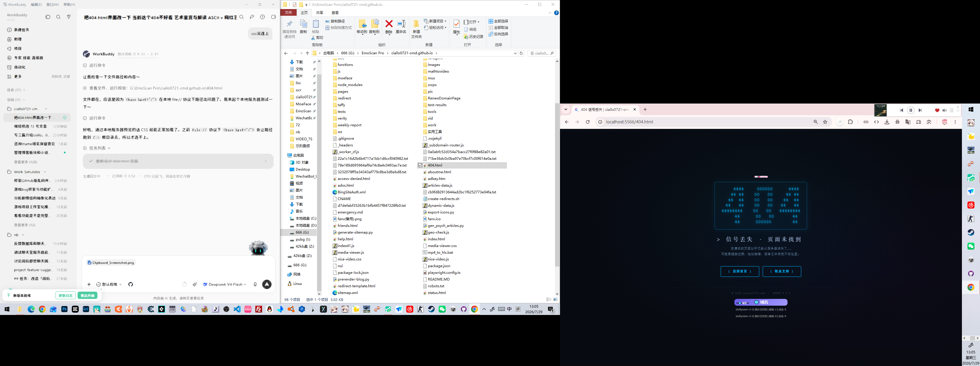Click the microphone voice input icon
The image size is (980, 366).
pyautogui.click(x=255, y=284)
